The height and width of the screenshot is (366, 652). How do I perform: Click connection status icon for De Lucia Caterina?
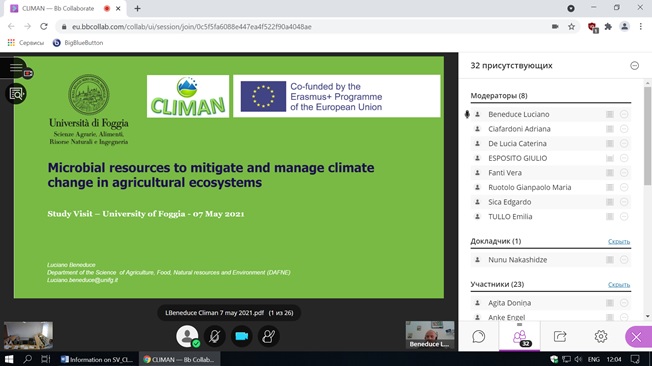(x=610, y=143)
